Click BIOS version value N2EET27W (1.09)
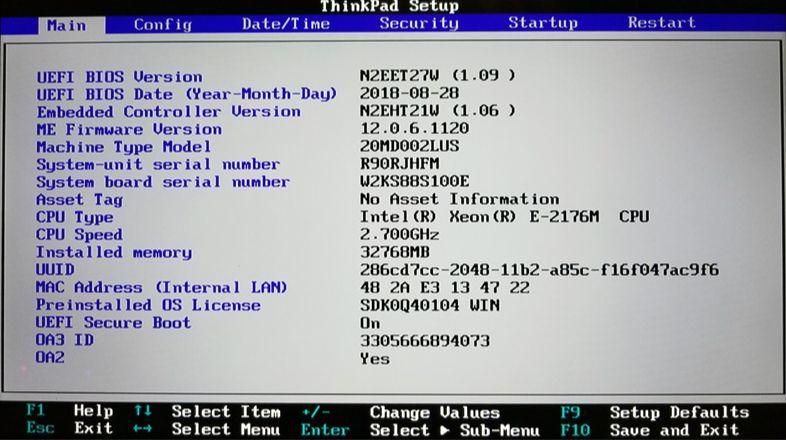 [x=437, y=75]
